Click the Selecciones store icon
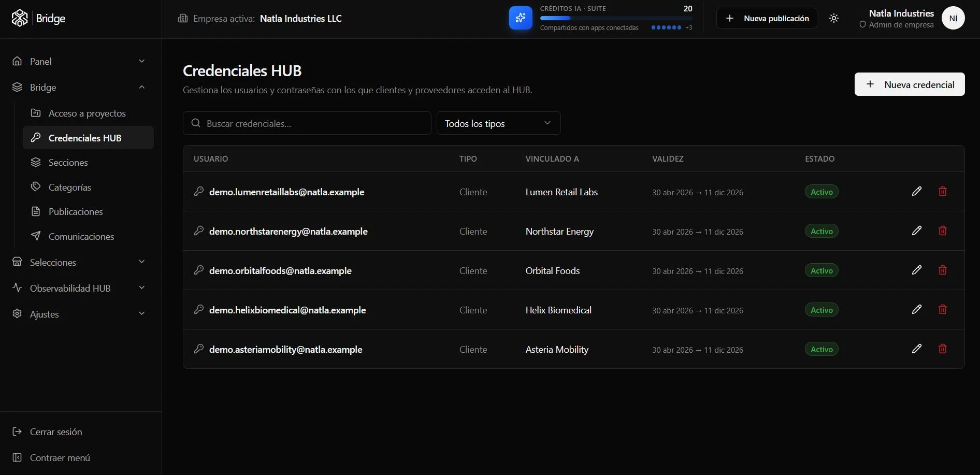Image resolution: width=980 pixels, height=475 pixels. pyautogui.click(x=17, y=262)
